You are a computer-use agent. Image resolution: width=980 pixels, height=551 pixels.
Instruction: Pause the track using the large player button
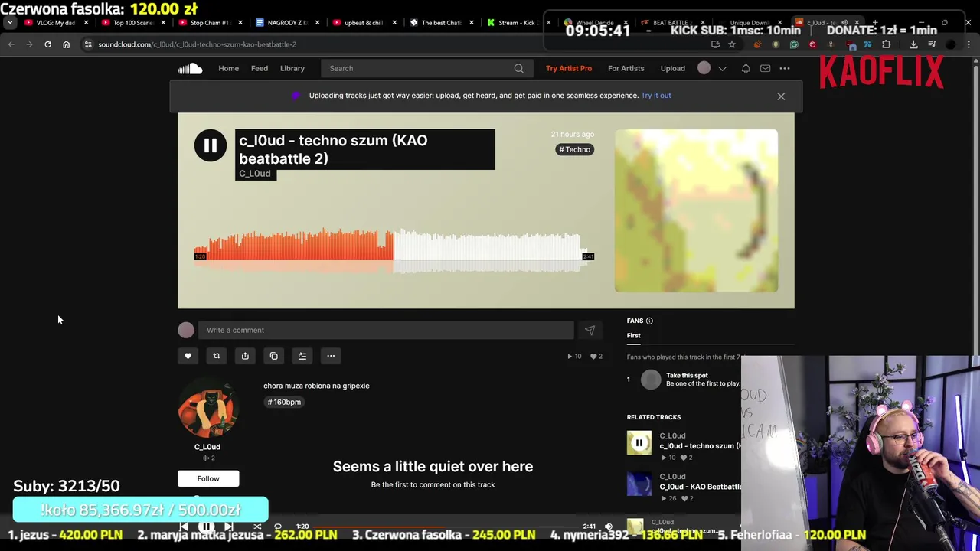[210, 145]
